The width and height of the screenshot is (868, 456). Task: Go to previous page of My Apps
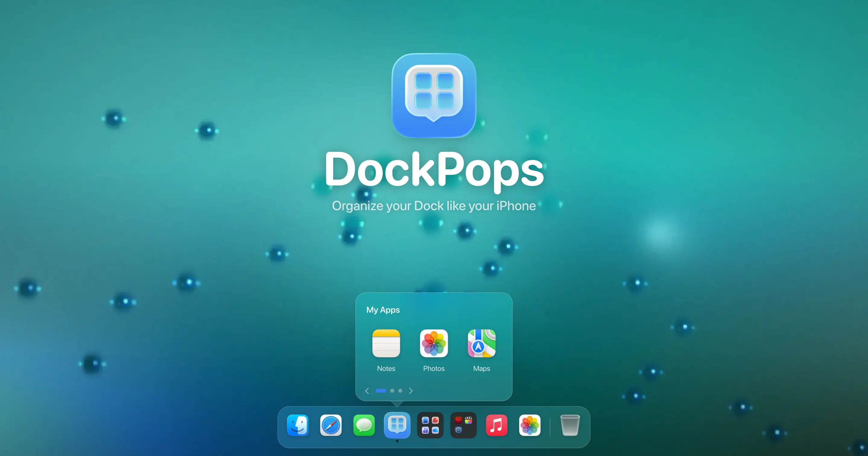(367, 391)
